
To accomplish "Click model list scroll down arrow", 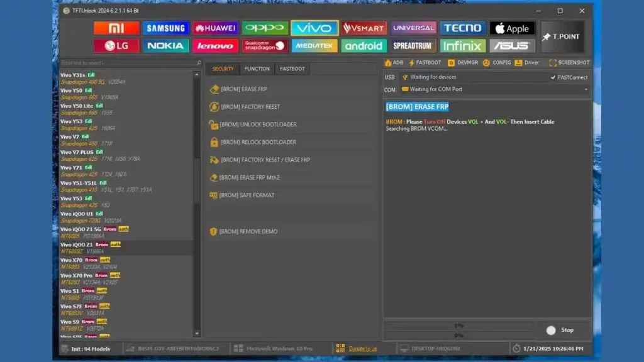I will point(197,334).
